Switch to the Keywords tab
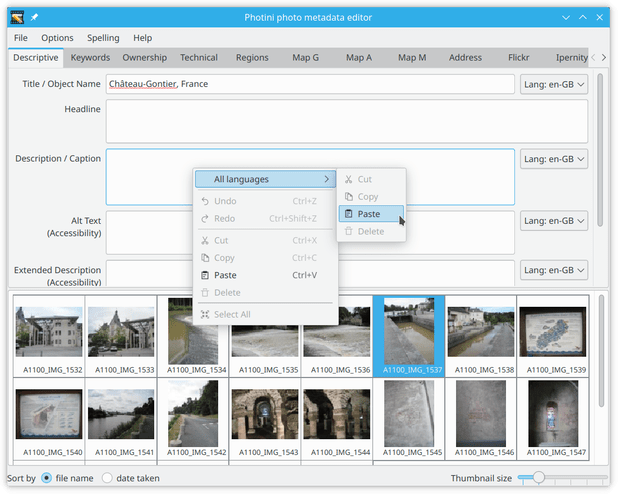This screenshot has height=494, width=618. pyautogui.click(x=90, y=58)
